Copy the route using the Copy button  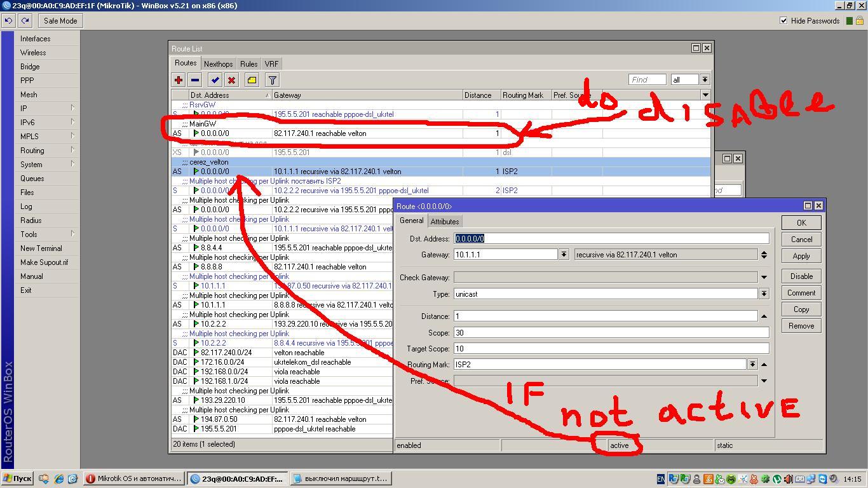tap(801, 309)
